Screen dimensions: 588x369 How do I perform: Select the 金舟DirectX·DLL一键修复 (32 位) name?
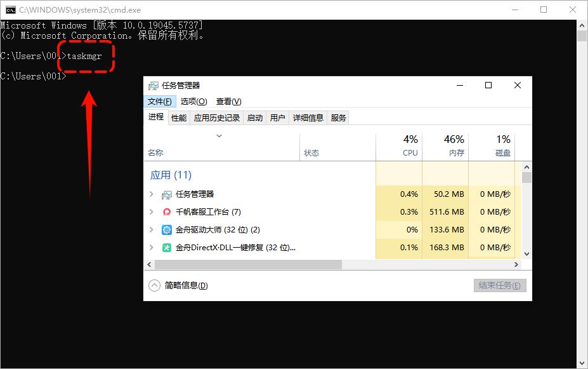click(235, 248)
